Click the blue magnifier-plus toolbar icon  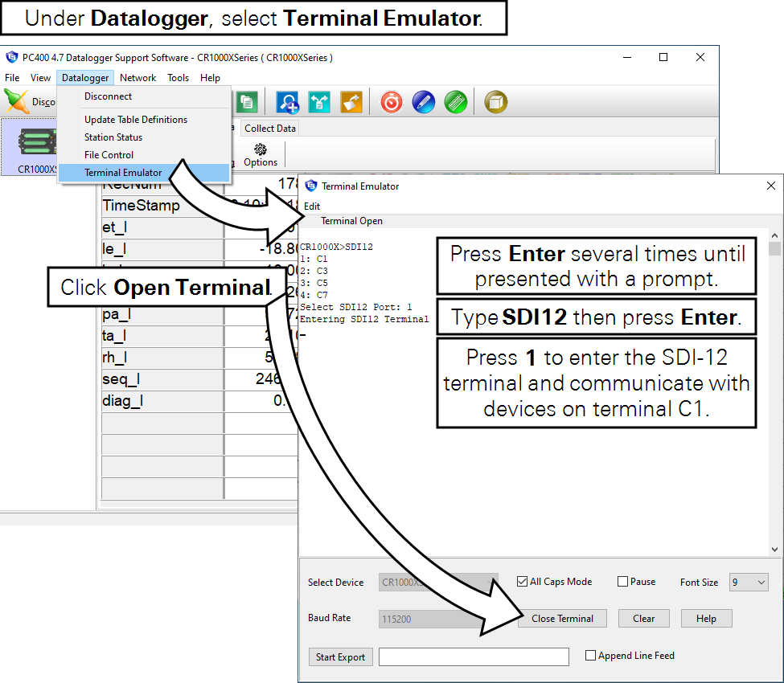click(287, 102)
